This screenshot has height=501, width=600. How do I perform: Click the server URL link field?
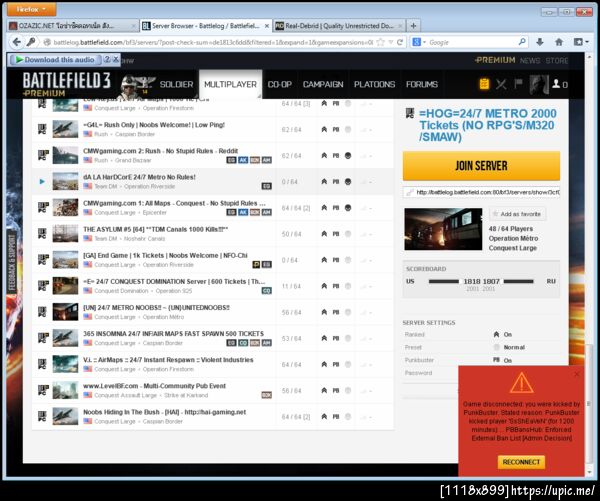click(481, 192)
